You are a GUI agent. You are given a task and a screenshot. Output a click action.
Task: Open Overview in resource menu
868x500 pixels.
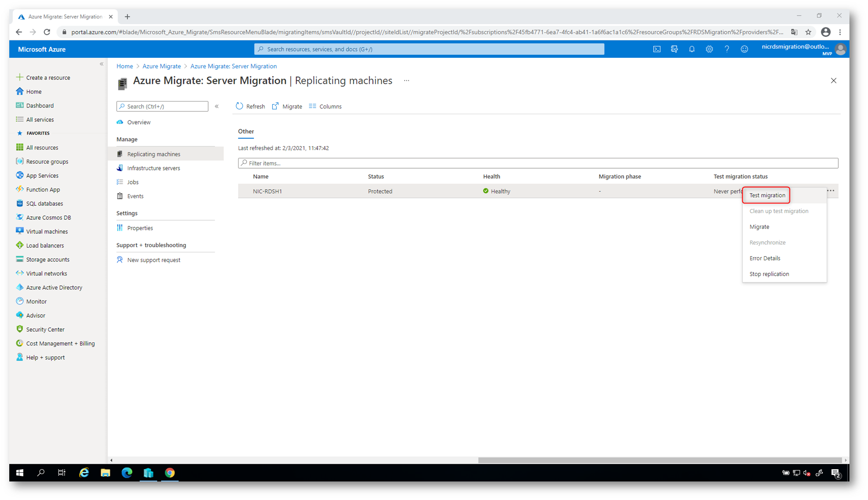[139, 122]
